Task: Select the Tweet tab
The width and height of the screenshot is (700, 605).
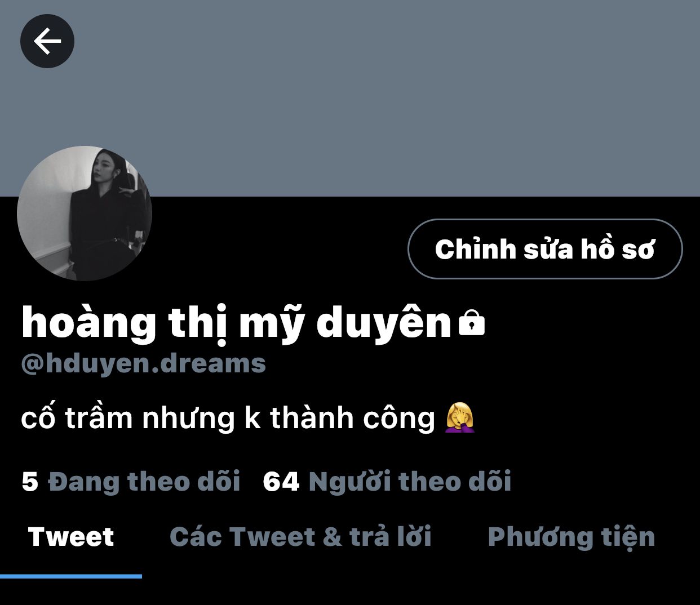Action: (x=71, y=537)
